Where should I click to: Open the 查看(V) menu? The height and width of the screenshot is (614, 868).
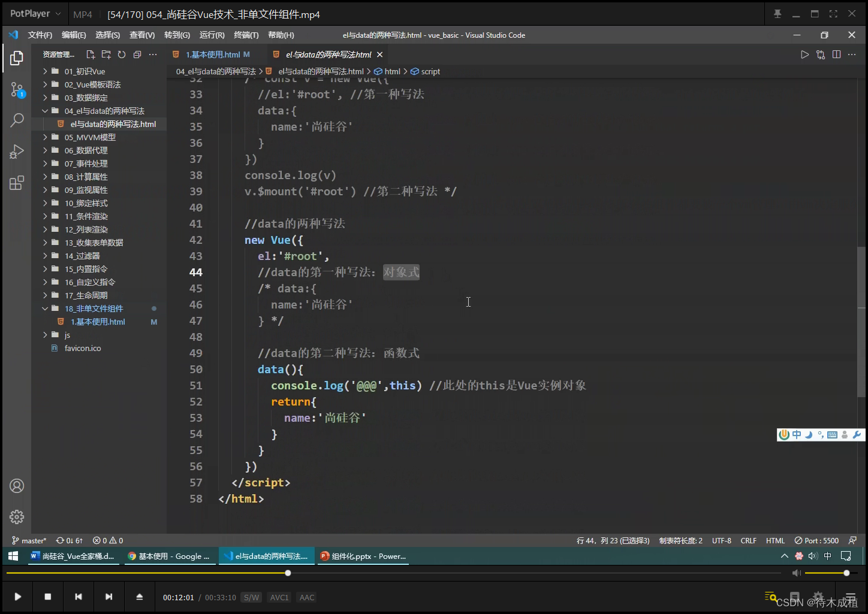[x=142, y=35]
